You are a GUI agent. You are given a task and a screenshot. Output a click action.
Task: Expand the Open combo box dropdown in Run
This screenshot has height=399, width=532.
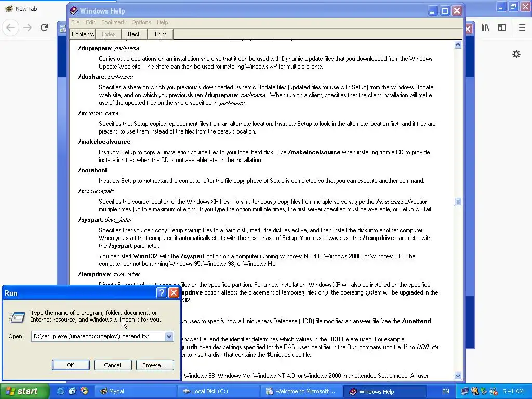169,336
